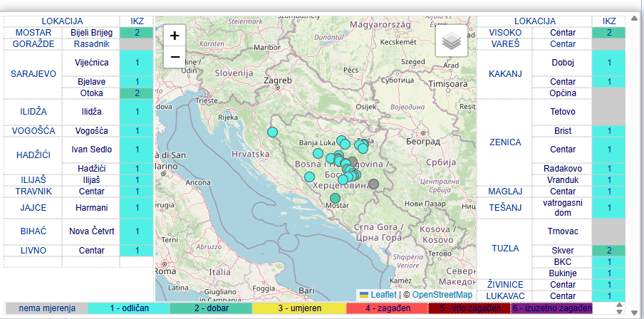Click the '4 - zagađen' red legend swatch
644x319 pixels.
388,308
